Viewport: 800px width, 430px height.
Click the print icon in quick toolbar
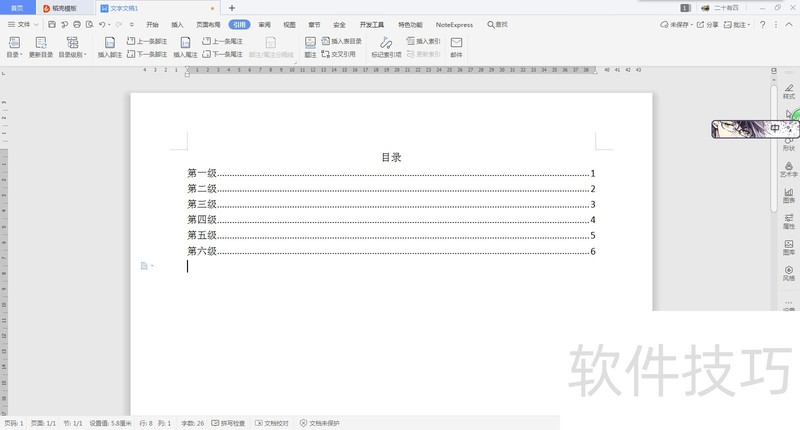point(77,24)
